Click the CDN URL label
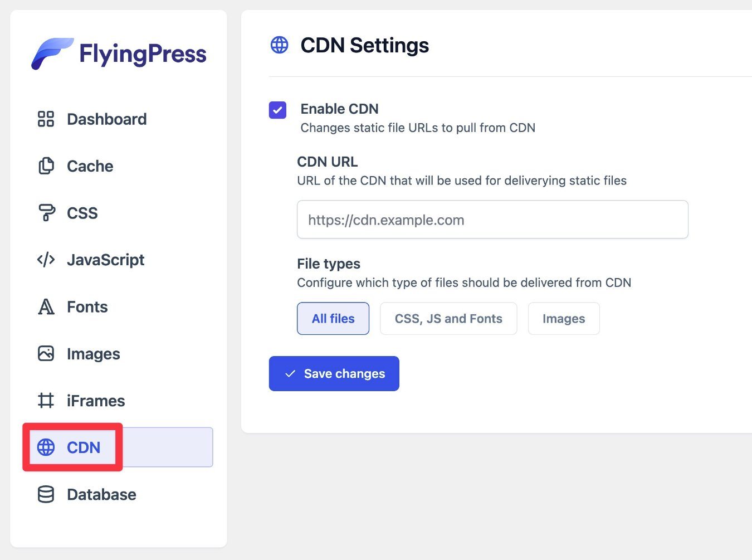Viewport: 752px width, 560px height. tap(328, 162)
